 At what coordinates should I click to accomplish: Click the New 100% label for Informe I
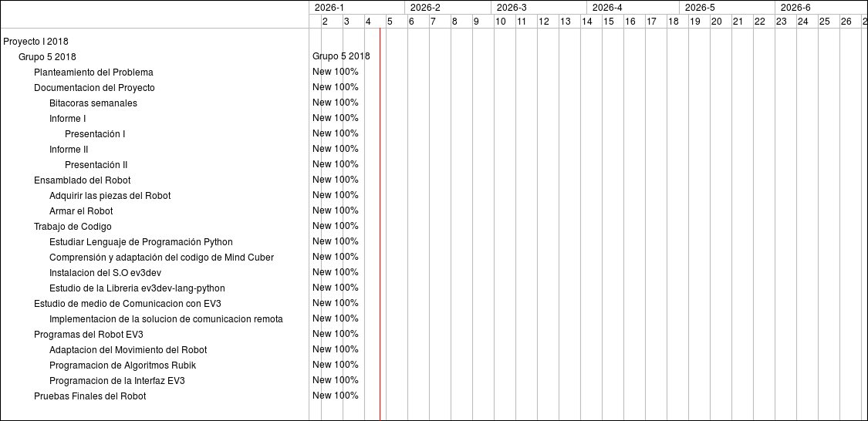pyautogui.click(x=335, y=118)
